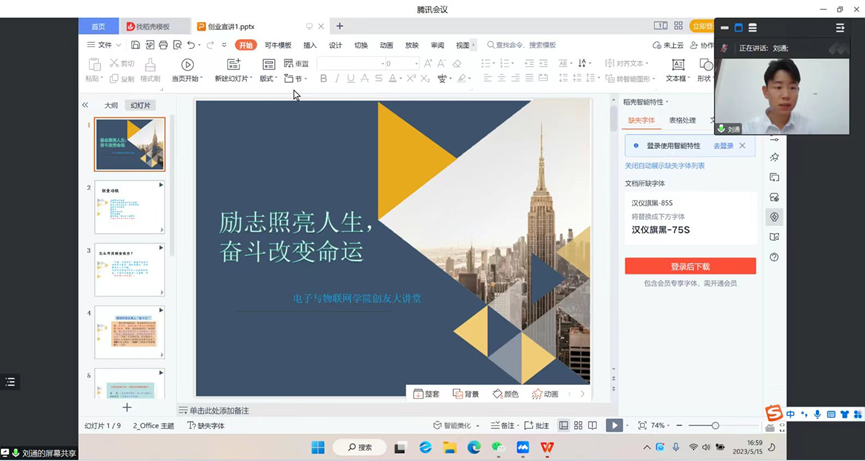Viewport: 865px width, 461px height.
Task: Expand the font size dropdown
Action: 414,64
